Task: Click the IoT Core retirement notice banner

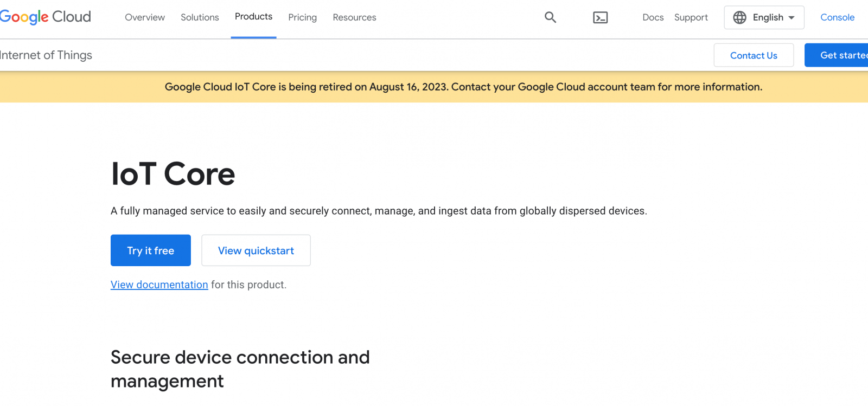Action: pyautogui.click(x=463, y=87)
